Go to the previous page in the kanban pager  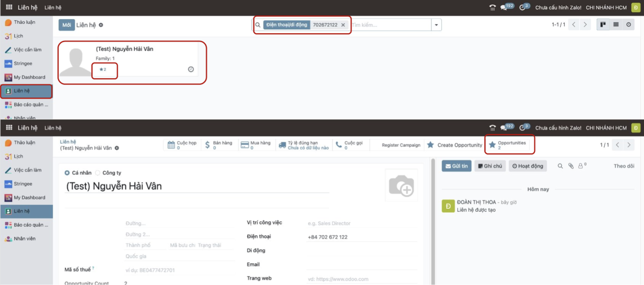[x=574, y=24]
